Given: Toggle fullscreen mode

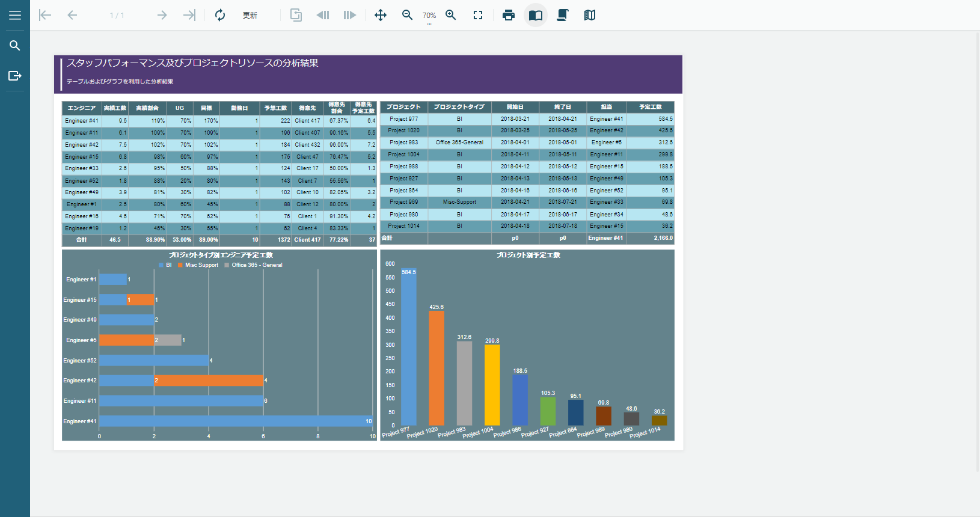Looking at the screenshot, I should [x=478, y=15].
